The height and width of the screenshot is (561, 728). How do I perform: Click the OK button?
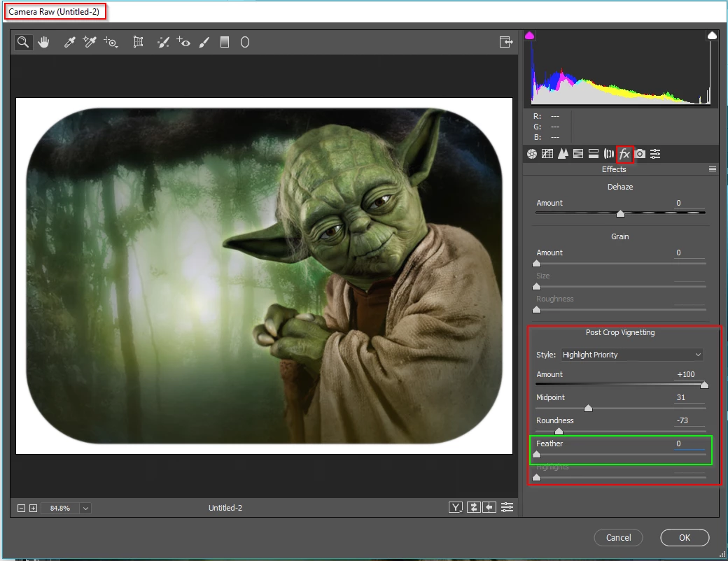pyautogui.click(x=685, y=537)
